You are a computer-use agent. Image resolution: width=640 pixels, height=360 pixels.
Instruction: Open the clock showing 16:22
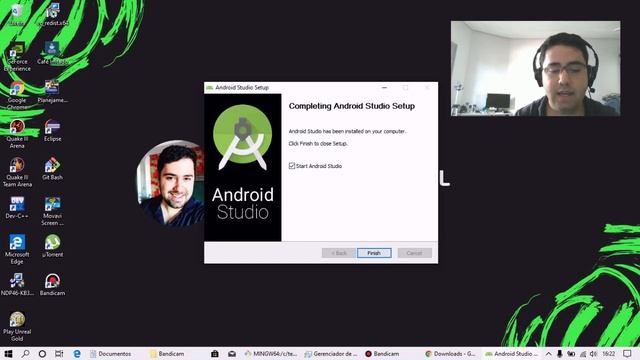point(609,354)
